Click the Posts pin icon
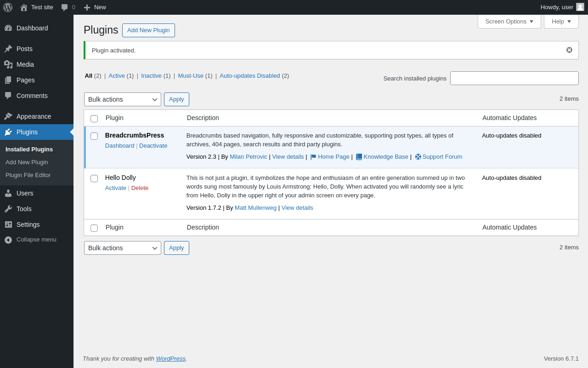The width and height of the screenshot is (588, 368). click(8, 49)
